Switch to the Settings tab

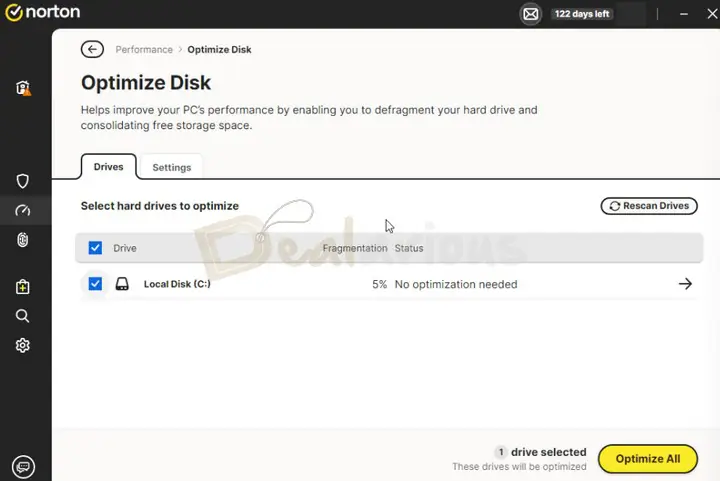click(x=172, y=168)
